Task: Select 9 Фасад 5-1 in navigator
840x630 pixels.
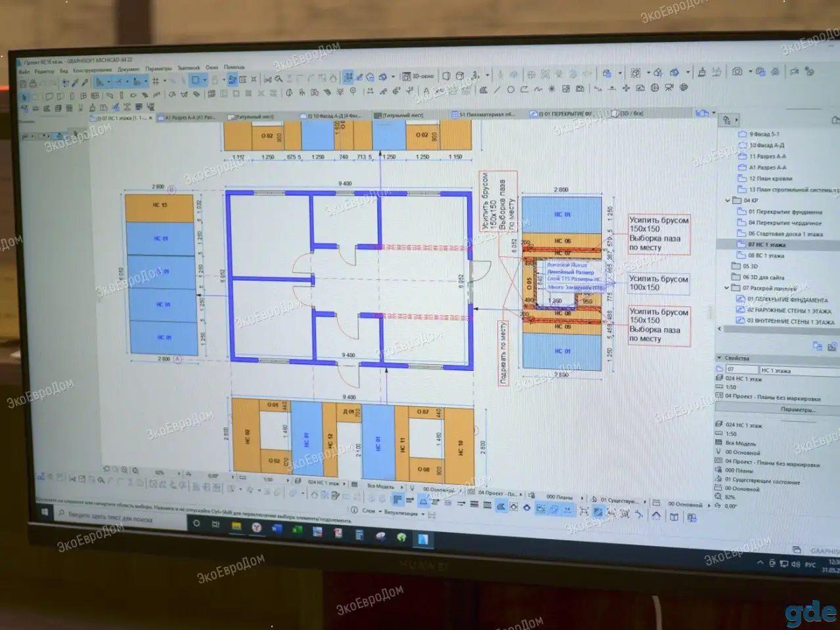Action: (x=764, y=134)
